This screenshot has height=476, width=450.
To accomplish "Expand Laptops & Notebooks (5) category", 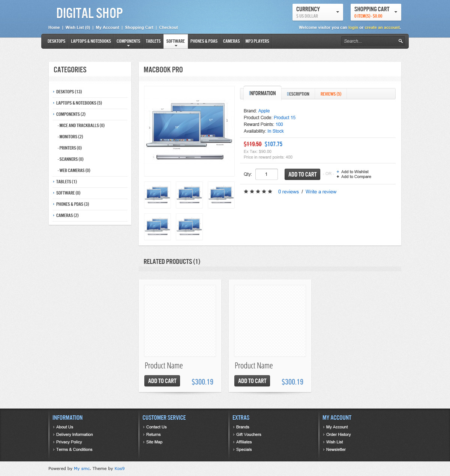I will pyautogui.click(x=79, y=103).
